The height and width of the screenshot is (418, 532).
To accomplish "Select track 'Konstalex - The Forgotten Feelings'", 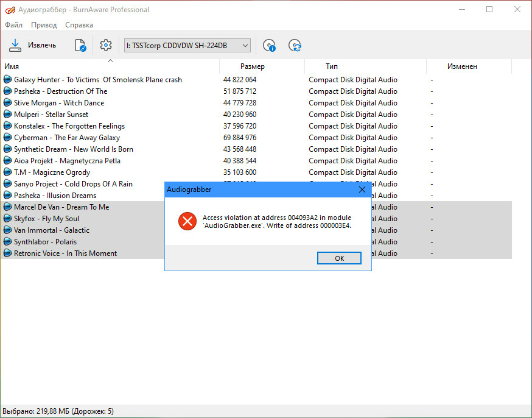I will [69, 126].
